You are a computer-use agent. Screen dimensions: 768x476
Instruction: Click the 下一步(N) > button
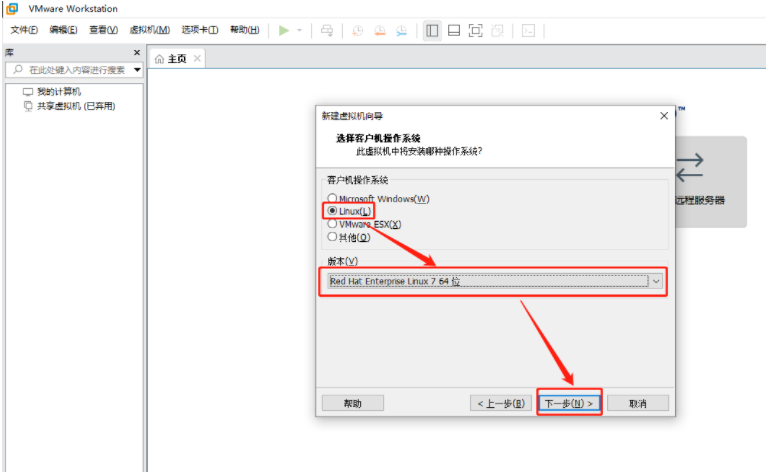coord(569,404)
